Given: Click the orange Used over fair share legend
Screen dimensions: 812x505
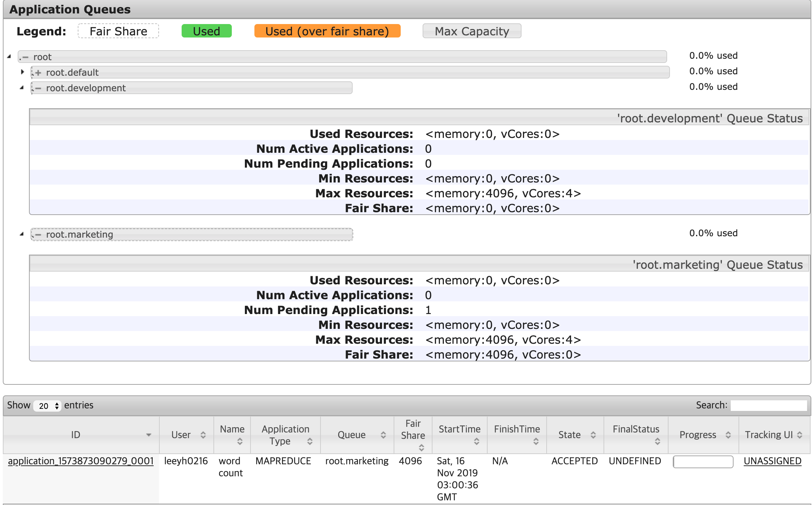Looking at the screenshot, I should 327,31.
